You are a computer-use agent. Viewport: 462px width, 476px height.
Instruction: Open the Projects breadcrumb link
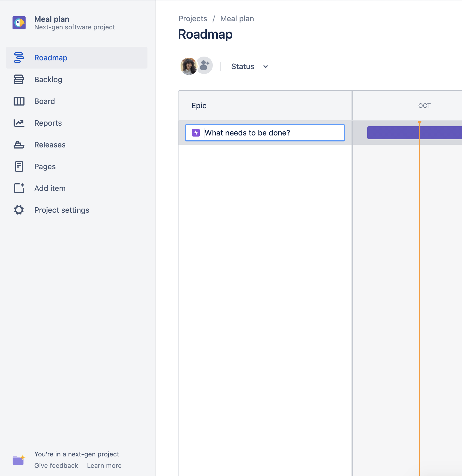pos(193,18)
